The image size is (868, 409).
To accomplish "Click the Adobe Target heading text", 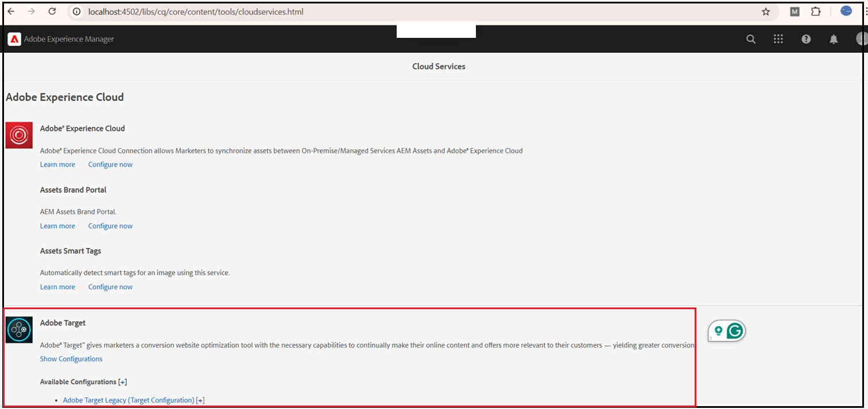I will tap(63, 323).
